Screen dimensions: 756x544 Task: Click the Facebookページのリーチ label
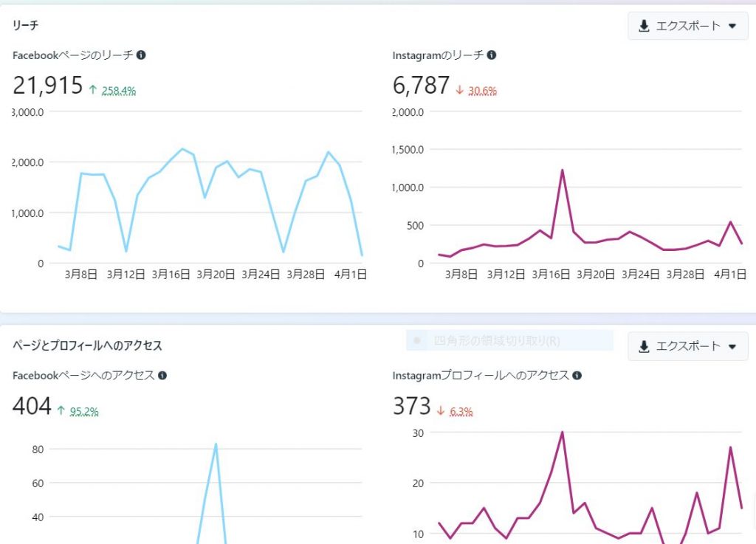[73, 55]
